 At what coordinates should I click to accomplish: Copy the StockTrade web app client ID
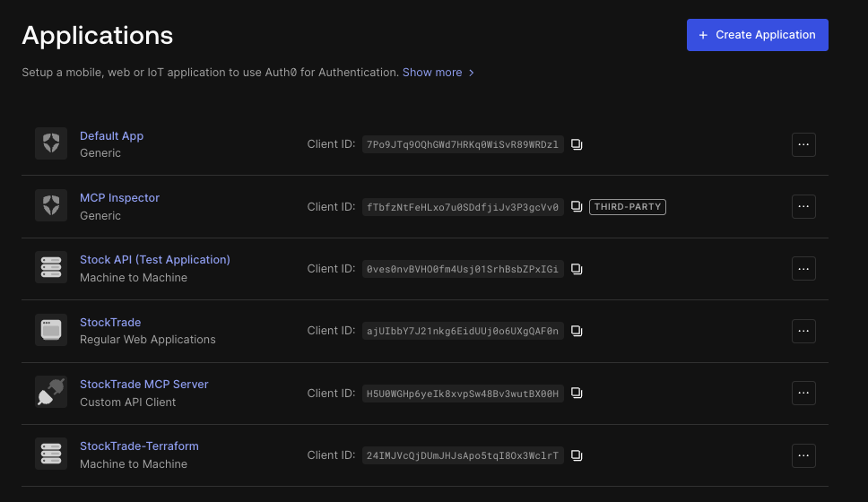click(577, 331)
